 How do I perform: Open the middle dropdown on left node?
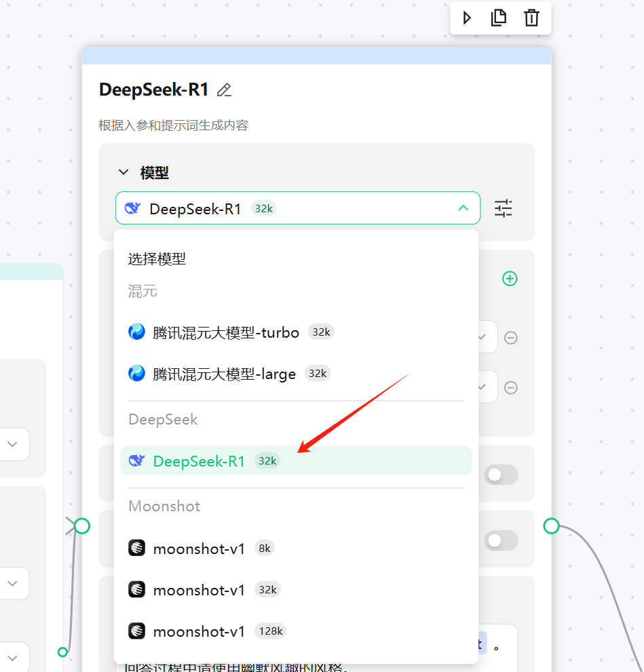pyautogui.click(x=13, y=583)
